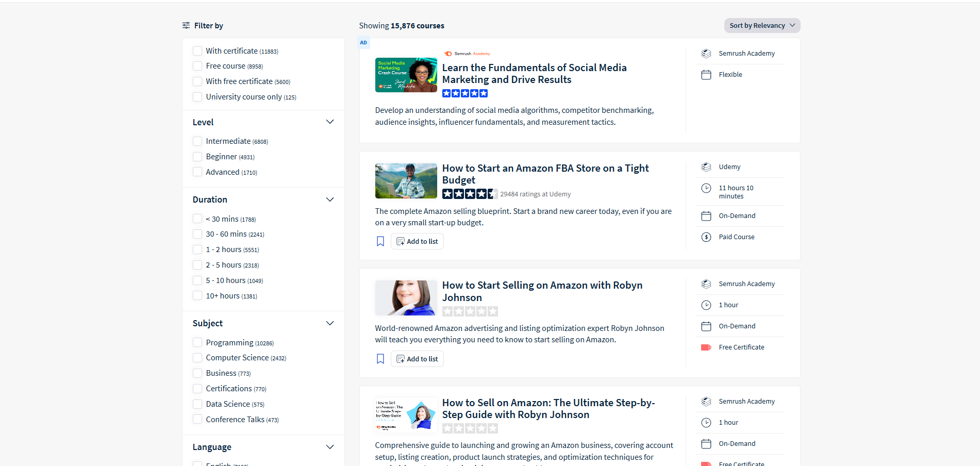Add Amazon FBA Store course to list

coord(417,241)
